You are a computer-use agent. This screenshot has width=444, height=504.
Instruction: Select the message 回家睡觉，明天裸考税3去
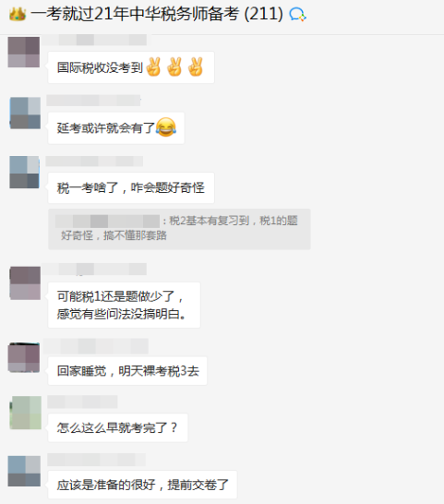pyautogui.click(x=127, y=371)
